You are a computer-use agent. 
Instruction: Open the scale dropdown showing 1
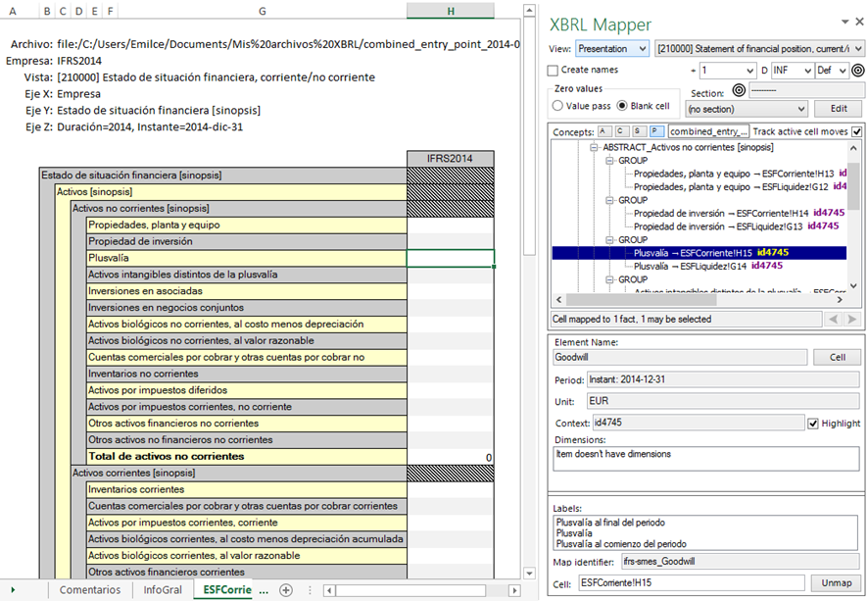tap(727, 71)
